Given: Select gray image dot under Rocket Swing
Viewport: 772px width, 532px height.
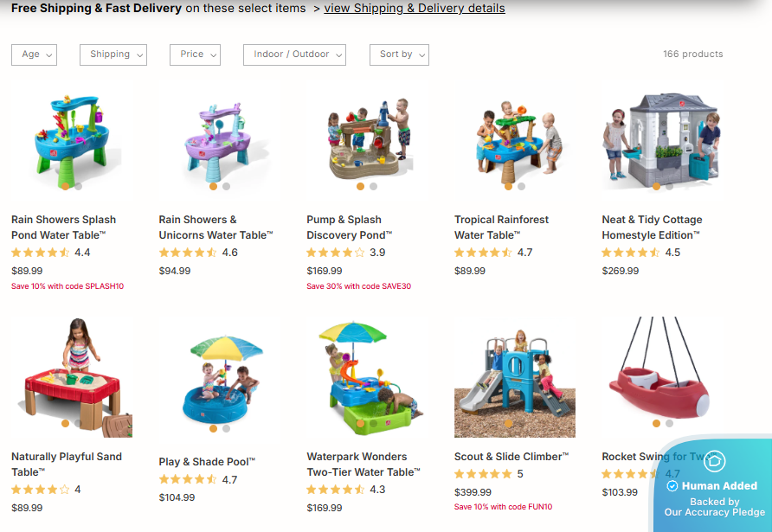Looking at the screenshot, I should click(669, 423).
